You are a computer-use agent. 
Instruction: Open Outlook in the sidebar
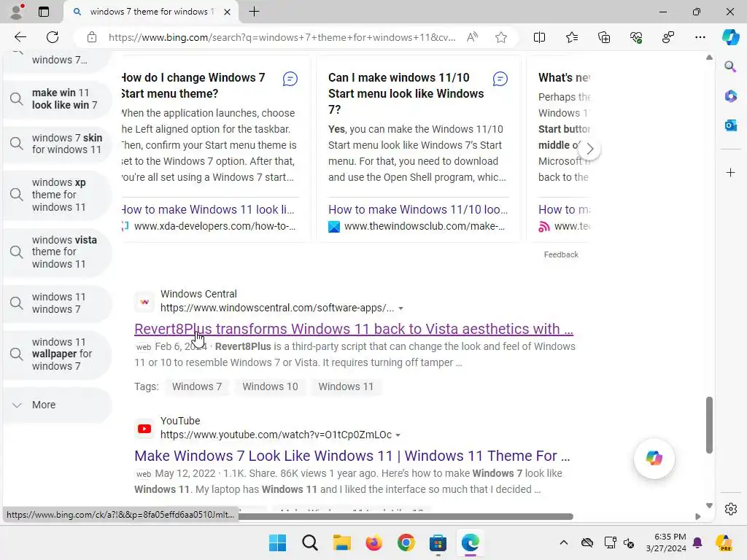click(730, 125)
